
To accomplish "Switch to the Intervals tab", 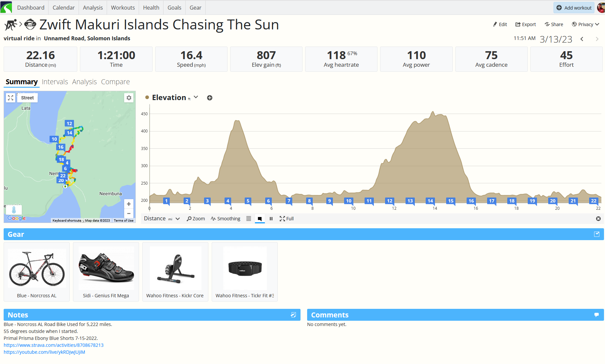I will pos(55,82).
